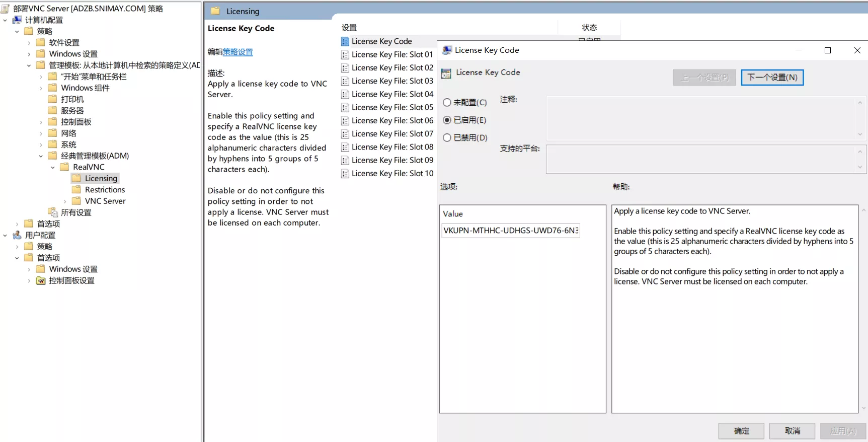Click the 所有设置 icon in tree
The height and width of the screenshot is (442, 868).
point(53,212)
